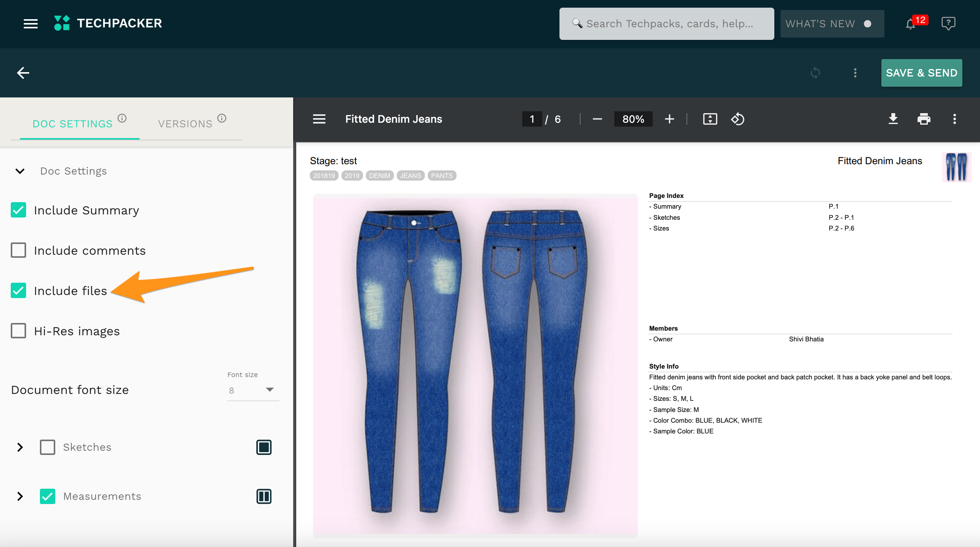Expand the Measurements section
The image size is (980, 547).
(20, 496)
